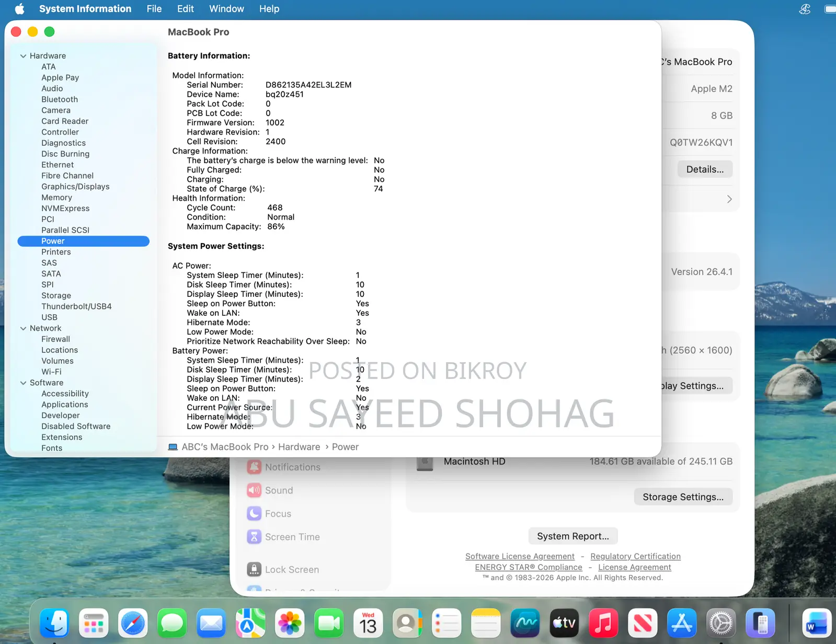This screenshot has height=644, width=836.
Task: Collapse the Network section in sidebar
Action: pos(23,328)
